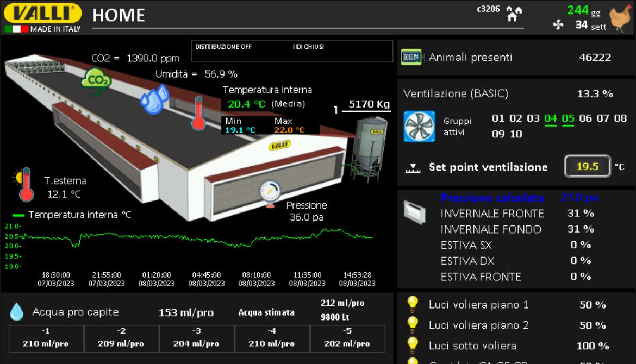Select the internal temperature thermometer icon
The image size is (636, 364).
pos(198,113)
